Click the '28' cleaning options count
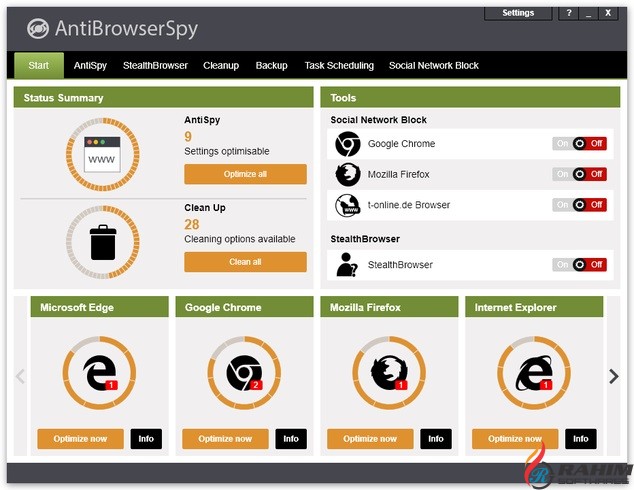634x490 pixels. [192, 224]
